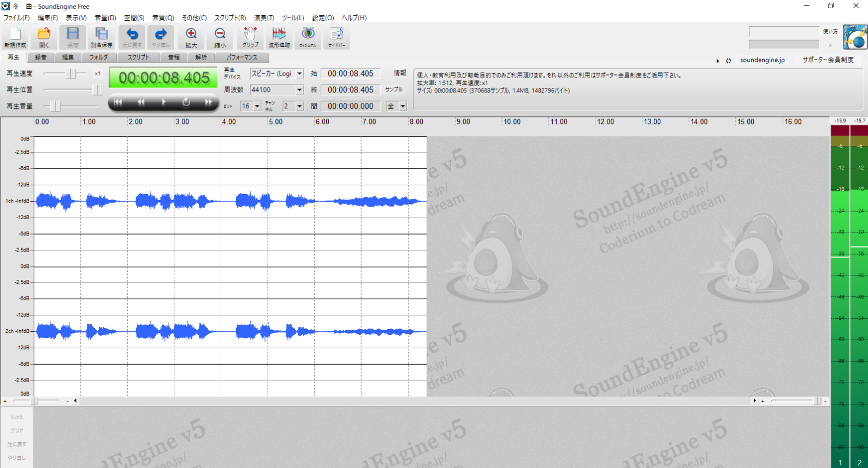Click the small x beside the grey bar
868x468 pixels.
coord(830,45)
